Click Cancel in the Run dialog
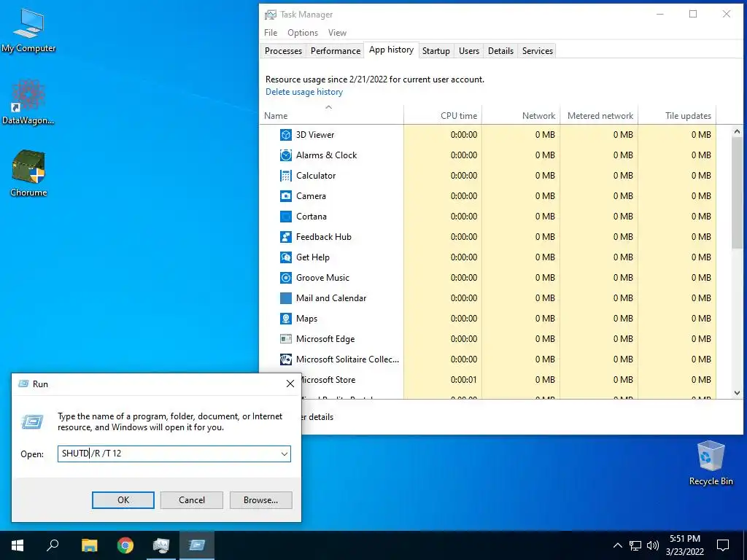Viewport: 747px width, 560px height. click(x=192, y=500)
